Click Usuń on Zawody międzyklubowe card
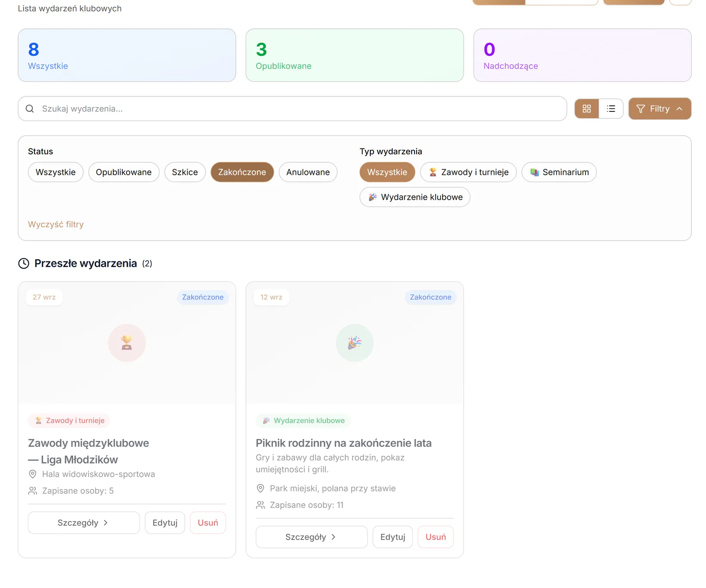 [x=208, y=523]
